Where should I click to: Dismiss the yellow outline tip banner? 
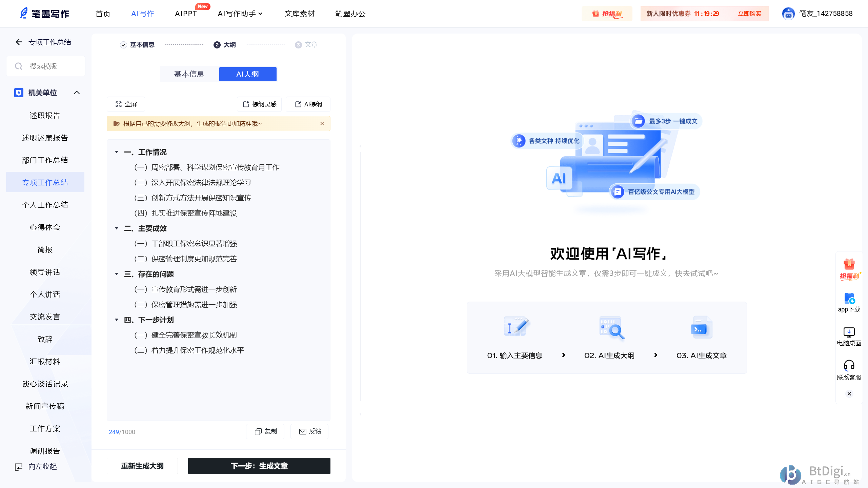(x=322, y=124)
